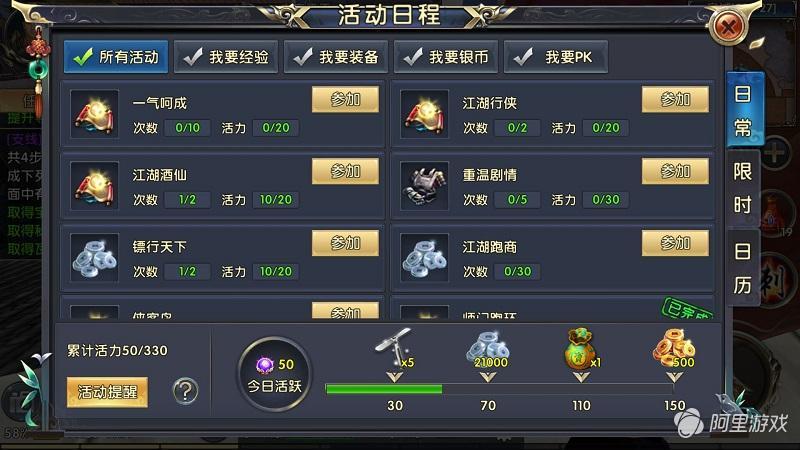Enable the 我要PK filter checkbox
This screenshot has width=800, height=450.
tap(556, 57)
